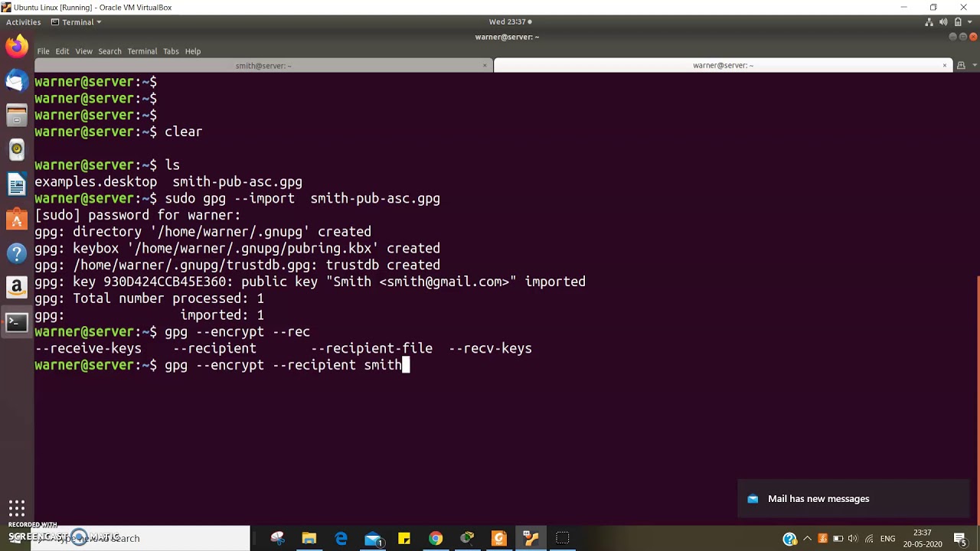Open the Help icon in the dock
This screenshot has width=980, height=551.
tap(17, 253)
